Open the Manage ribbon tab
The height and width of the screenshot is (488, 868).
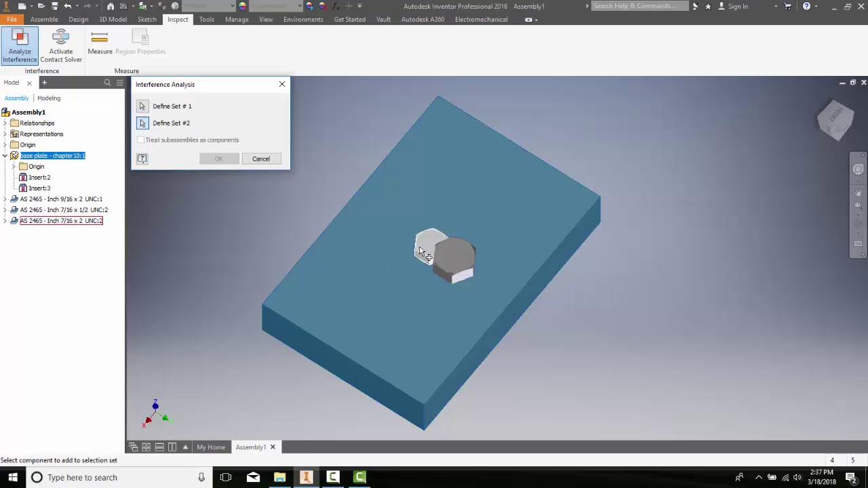[x=237, y=20]
